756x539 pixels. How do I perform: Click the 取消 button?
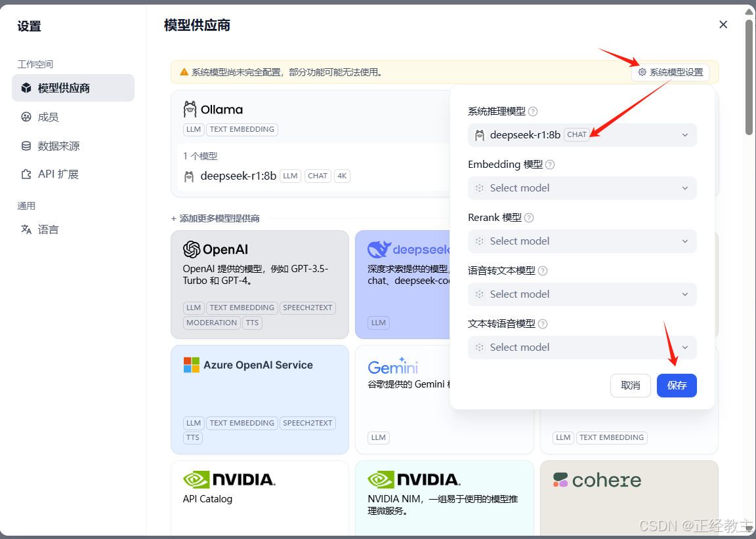point(630,386)
